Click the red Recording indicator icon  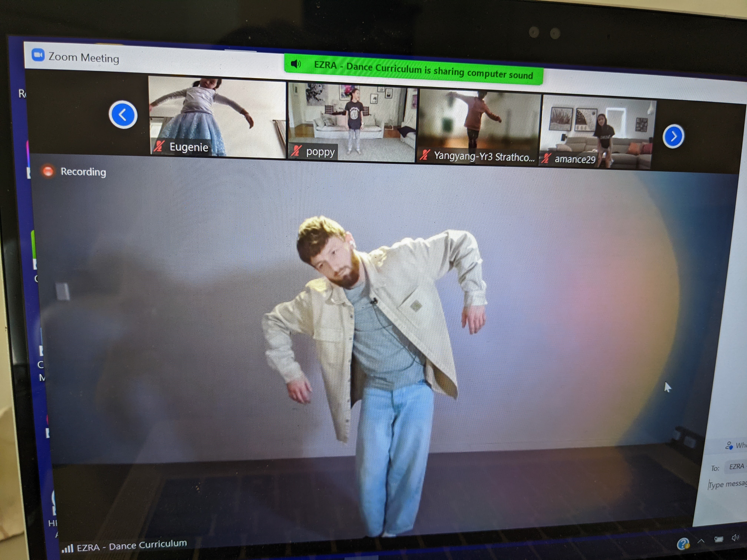(48, 171)
